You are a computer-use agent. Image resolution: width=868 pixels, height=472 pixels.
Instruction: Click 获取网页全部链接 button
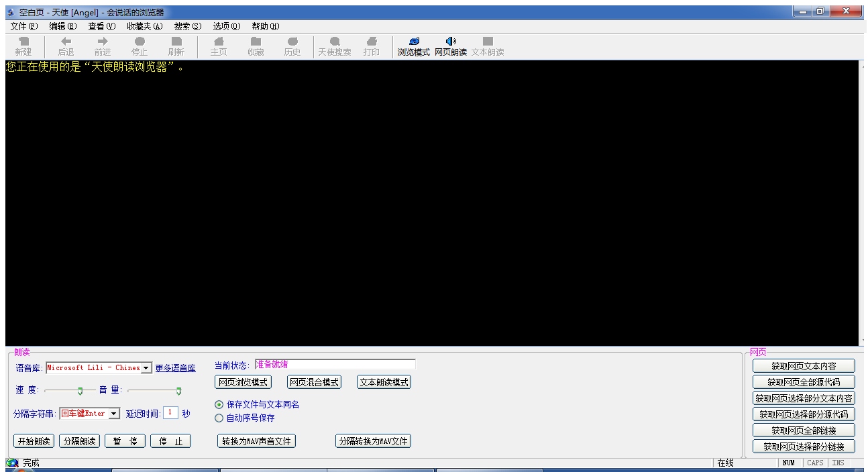(804, 430)
